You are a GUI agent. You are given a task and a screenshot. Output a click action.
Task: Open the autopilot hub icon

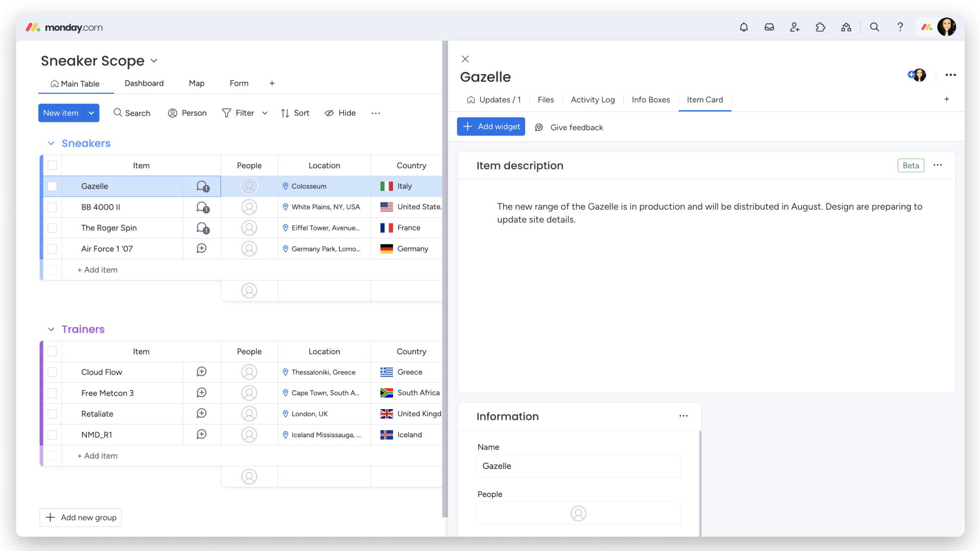pyautogui.click(x=846, y=28)
